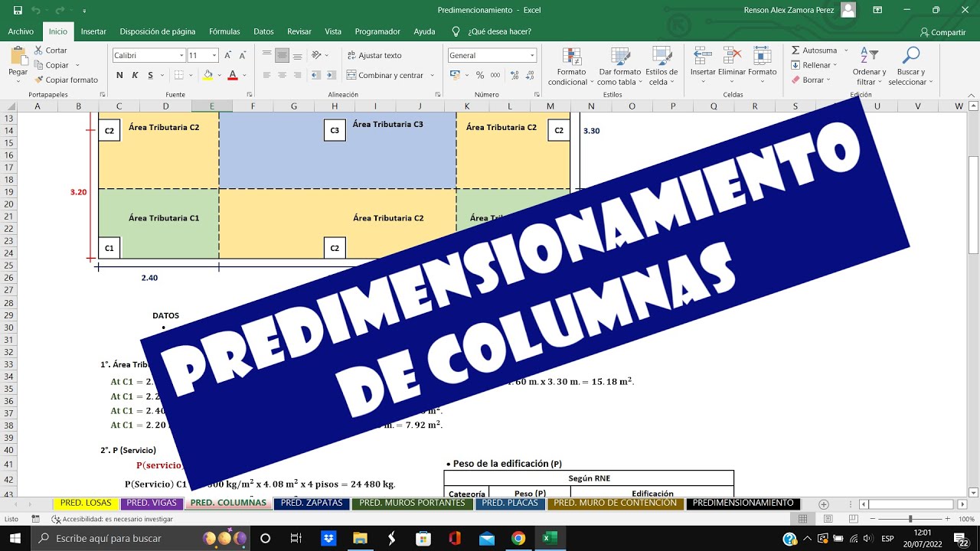
Task: Click Autosuma button
Action: 814,51
